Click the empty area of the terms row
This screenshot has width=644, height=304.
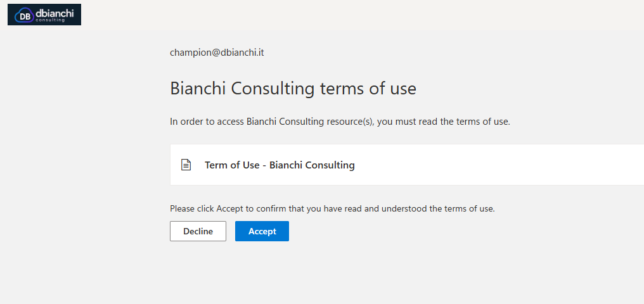[507, 165]
